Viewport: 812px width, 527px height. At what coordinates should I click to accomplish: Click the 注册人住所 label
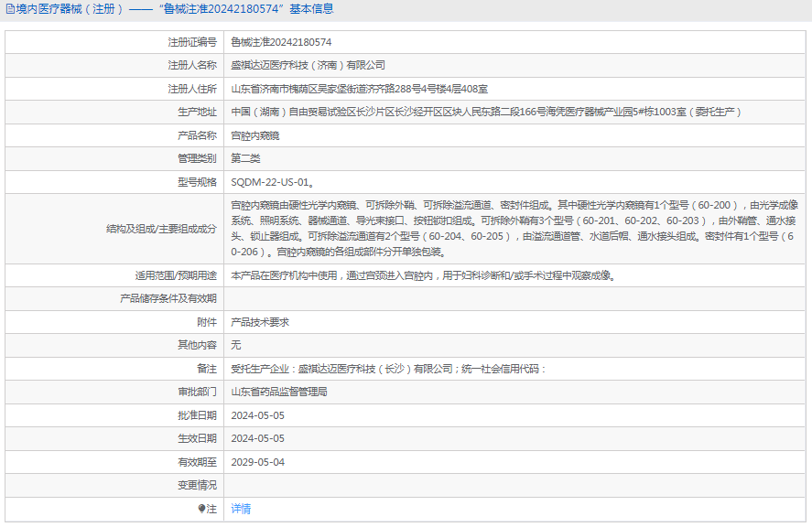pos(192,89)
